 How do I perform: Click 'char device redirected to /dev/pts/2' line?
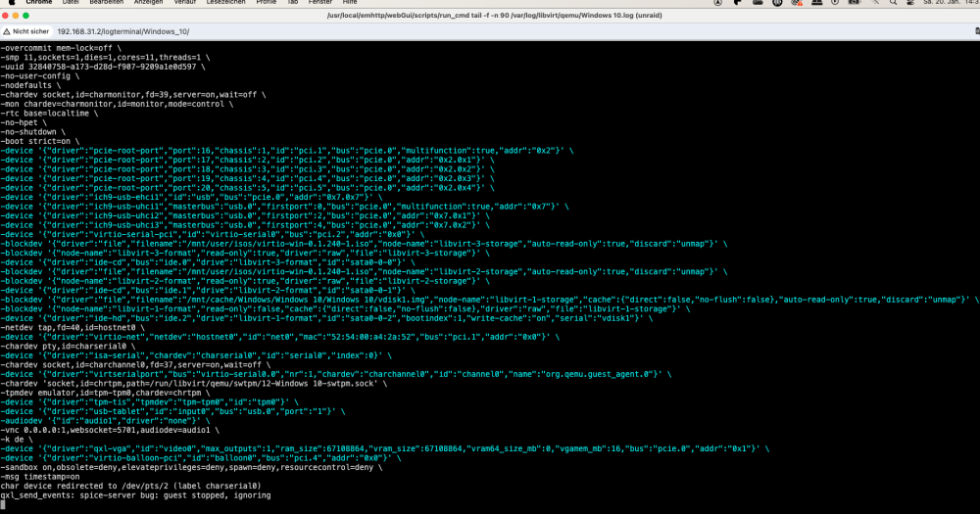(x=130, y=486)
